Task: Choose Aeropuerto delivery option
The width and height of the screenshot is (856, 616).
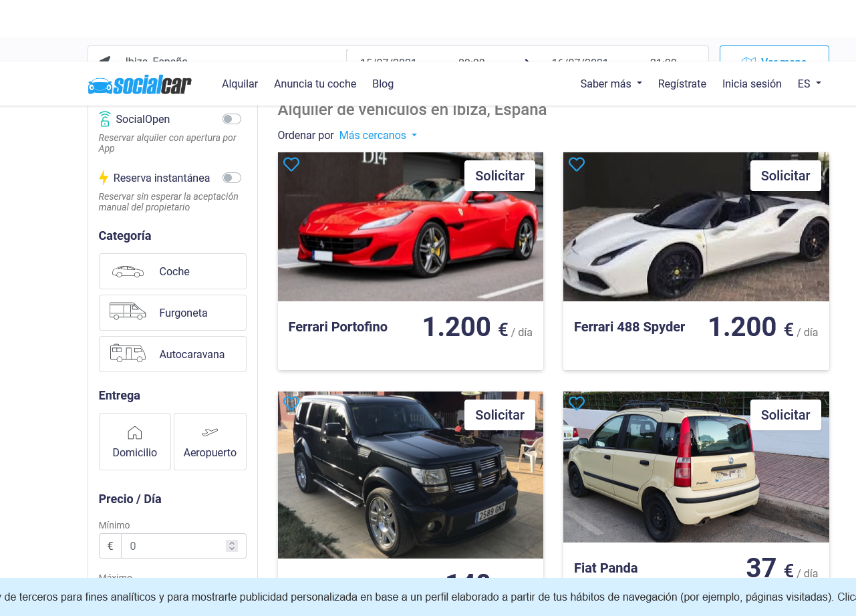Action: (x=210, y=442)
